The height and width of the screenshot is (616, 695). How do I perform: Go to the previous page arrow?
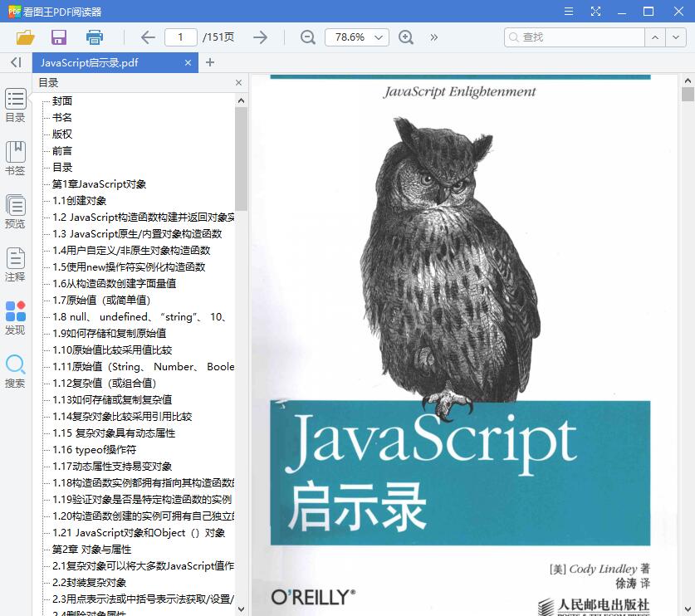pos(148,37)
